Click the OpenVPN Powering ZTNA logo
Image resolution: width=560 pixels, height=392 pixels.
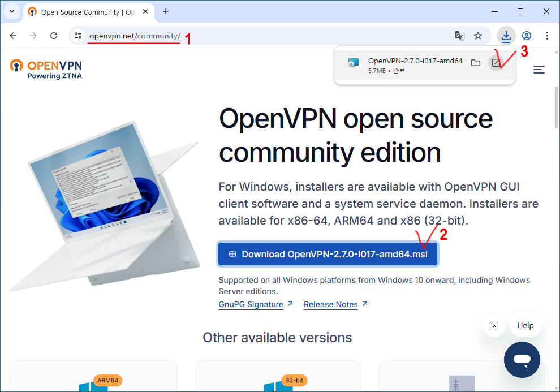[46, 69]
